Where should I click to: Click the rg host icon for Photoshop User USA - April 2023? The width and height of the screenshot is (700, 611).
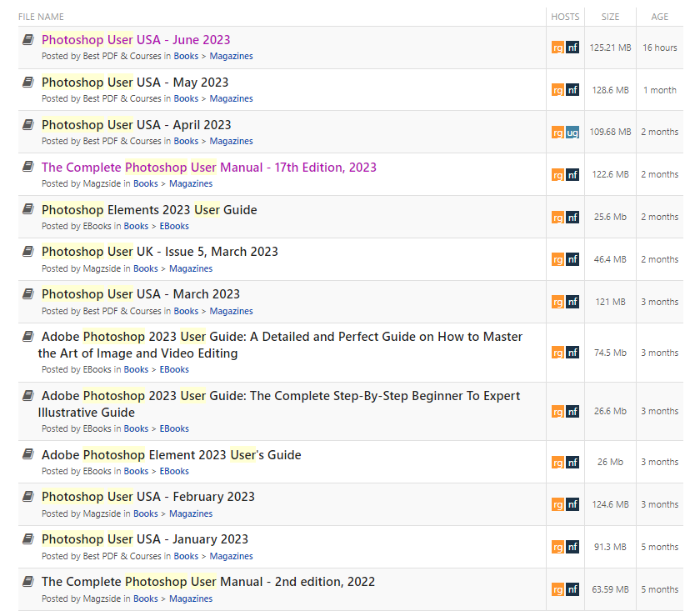pos(557,133)
